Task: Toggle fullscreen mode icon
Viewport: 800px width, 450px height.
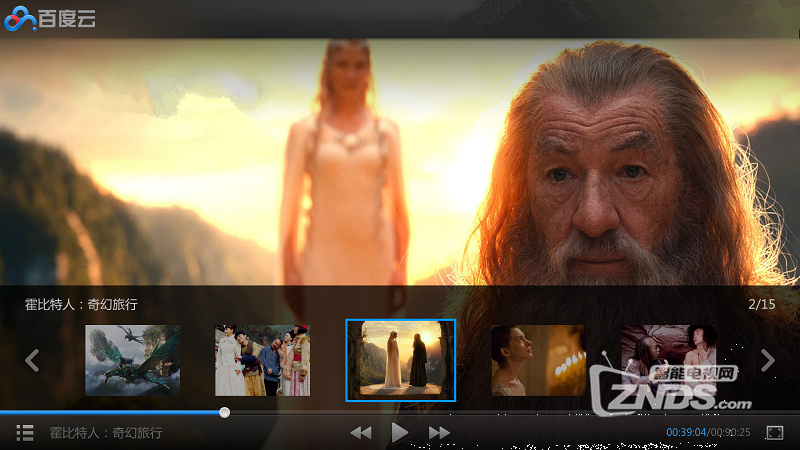Action: (x=774, y=433)
